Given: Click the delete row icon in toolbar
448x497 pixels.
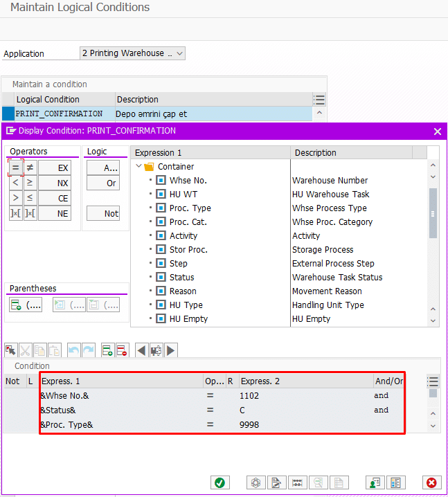Looking at the screenshot, I should [x=122, y=351].
